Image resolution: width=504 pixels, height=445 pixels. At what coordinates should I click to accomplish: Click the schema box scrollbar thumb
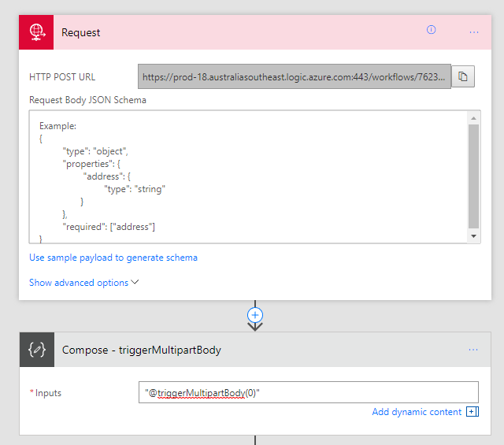coord(473,176)
